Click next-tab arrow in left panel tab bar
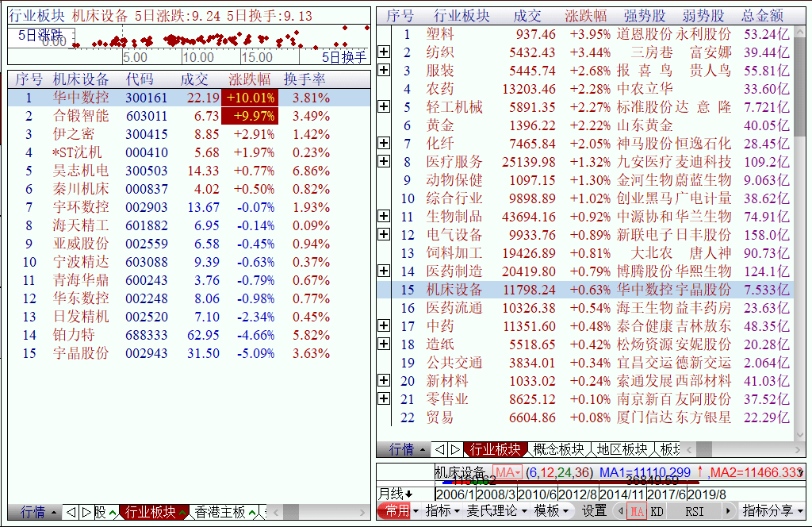 (86, 512)
